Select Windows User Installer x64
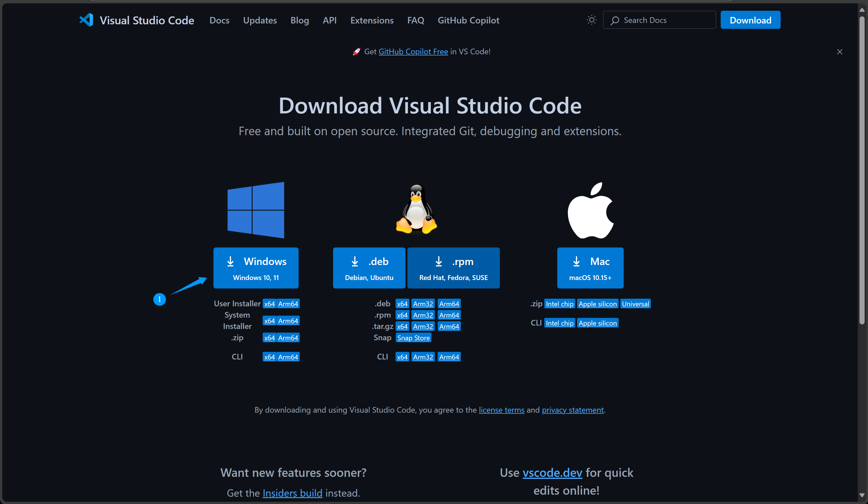 (269, 304)
